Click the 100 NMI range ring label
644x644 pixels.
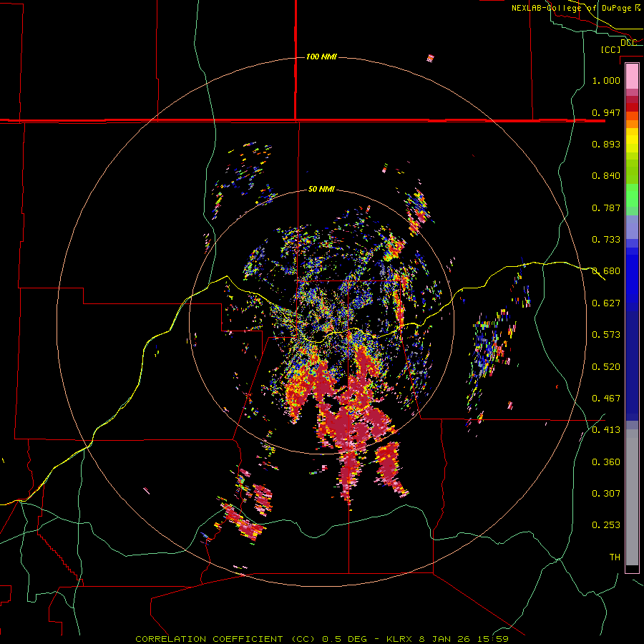click(x=321, y=57)
